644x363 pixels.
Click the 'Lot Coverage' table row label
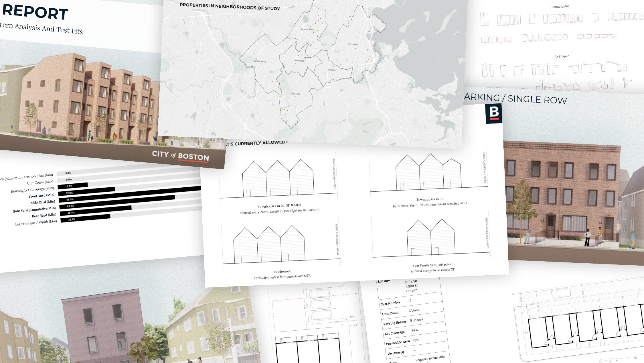click(x=394, y=333)
